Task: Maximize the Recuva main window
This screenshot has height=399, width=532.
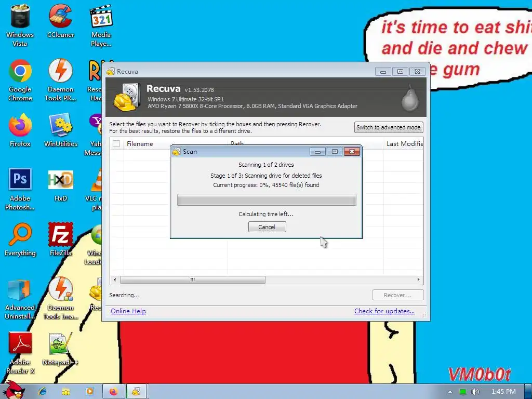Action: 400,71
